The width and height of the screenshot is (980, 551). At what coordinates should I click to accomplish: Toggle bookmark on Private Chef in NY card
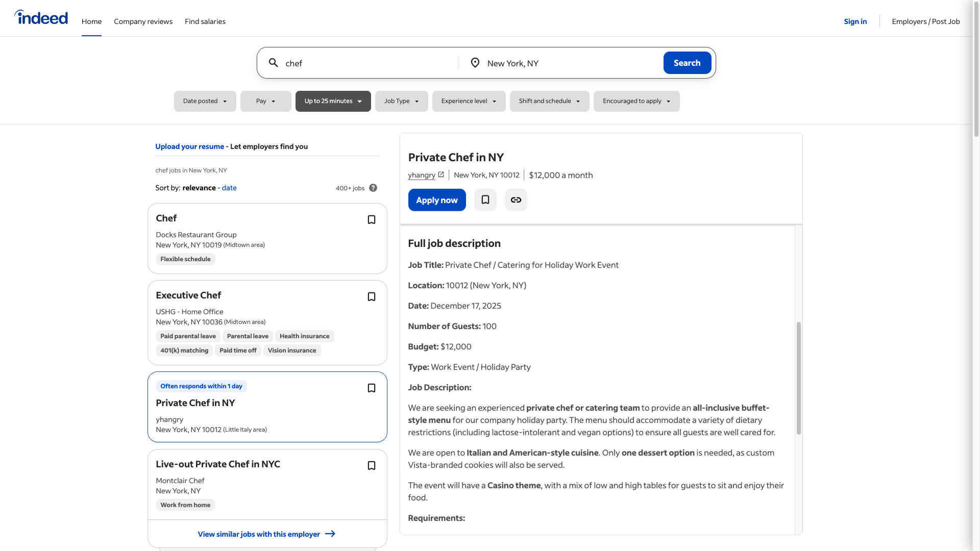click(x=372, y=388)
